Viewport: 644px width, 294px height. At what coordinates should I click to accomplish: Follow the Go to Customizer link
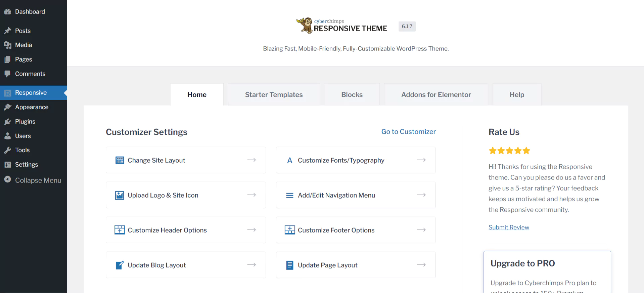pyautogui.click(x=409, y=132)
